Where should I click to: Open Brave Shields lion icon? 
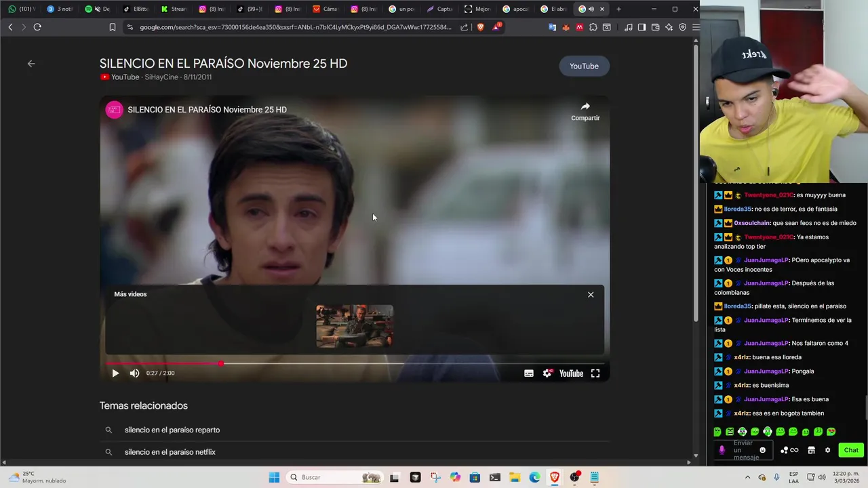(x=481, y=27)
